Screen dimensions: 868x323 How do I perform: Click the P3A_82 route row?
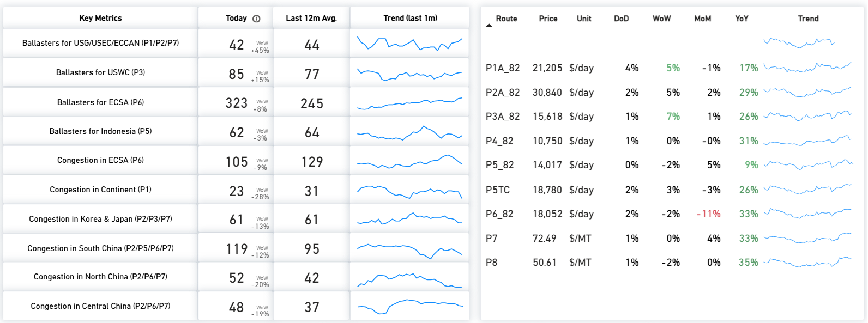coord(670,117)
